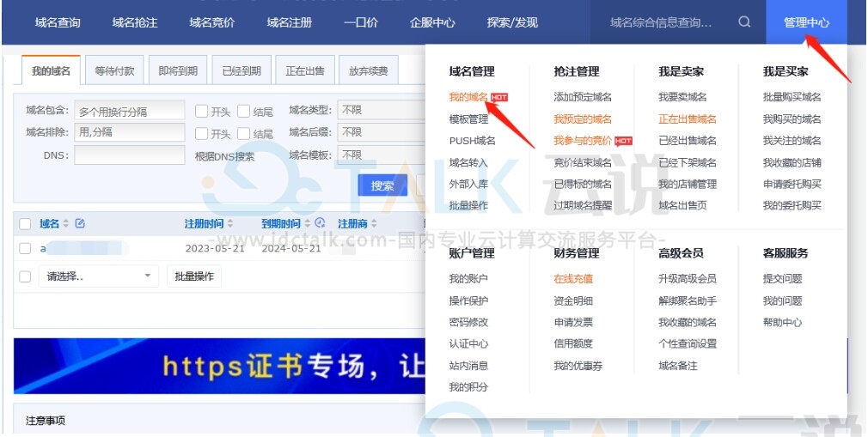Open 资金明细 link
This screenshot has width=868, height=437.
click(573, 301)
